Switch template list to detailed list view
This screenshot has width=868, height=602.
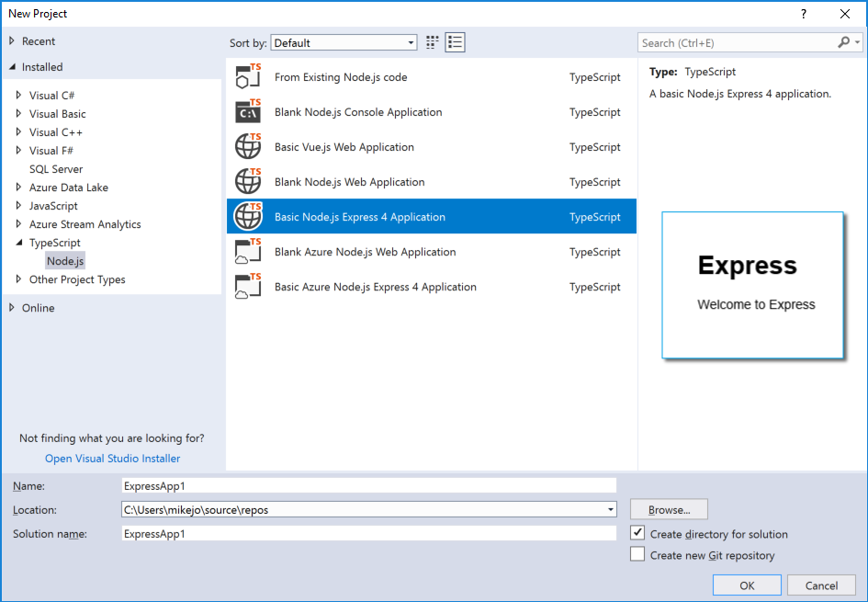(455, 41)
